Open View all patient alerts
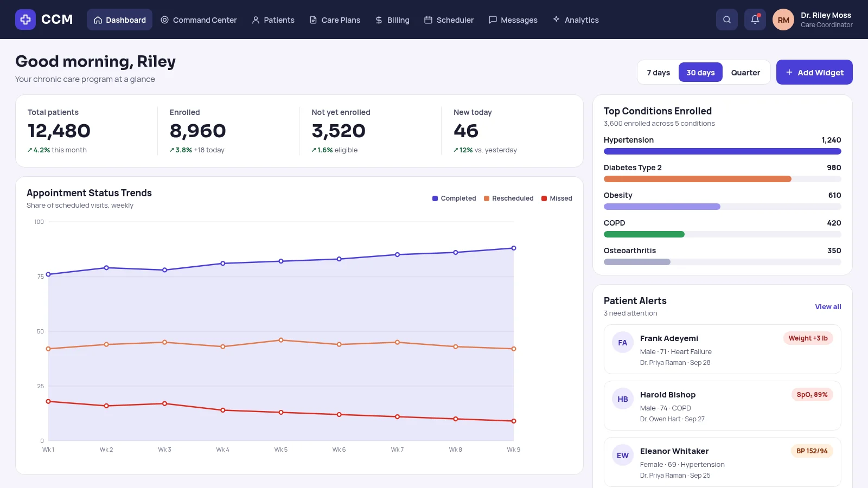Image resolution: width=868 pixels, height=488 pixels. [x=828, y=306]
